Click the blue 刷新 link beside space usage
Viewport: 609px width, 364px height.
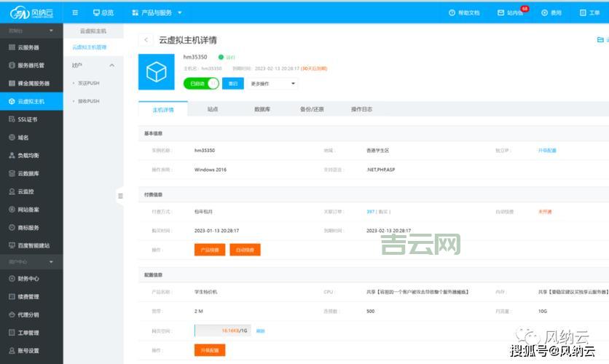point(261,331)
